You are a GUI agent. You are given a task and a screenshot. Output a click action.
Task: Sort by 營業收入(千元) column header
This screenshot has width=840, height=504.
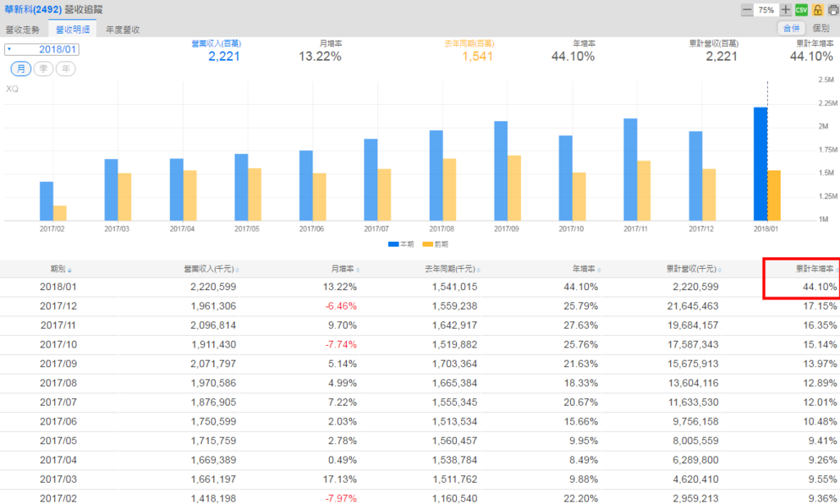coord(211,269)
